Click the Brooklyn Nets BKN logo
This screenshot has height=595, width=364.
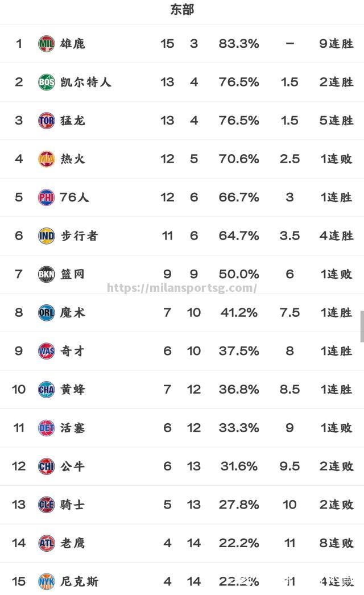[x=46, y=274]
